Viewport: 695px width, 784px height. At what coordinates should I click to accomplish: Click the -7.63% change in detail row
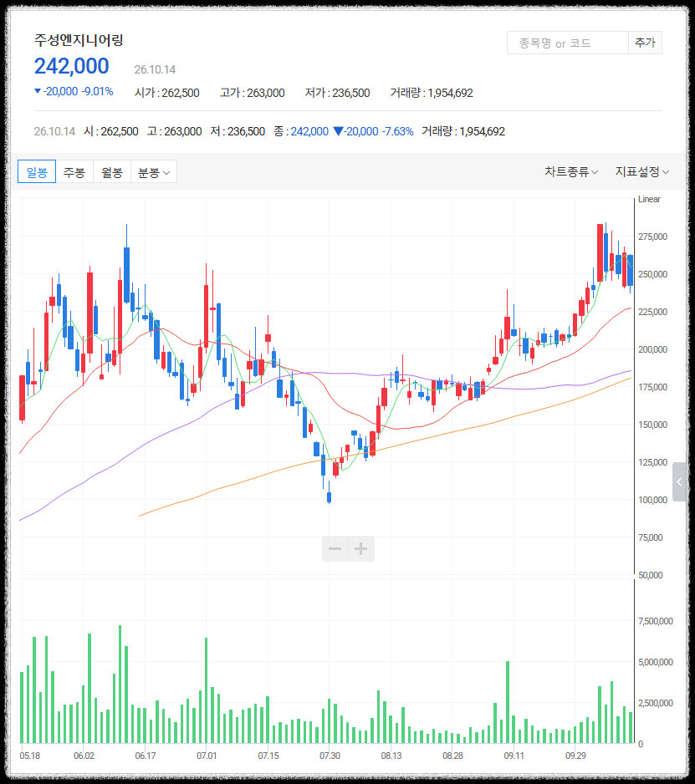click(398, 131)
